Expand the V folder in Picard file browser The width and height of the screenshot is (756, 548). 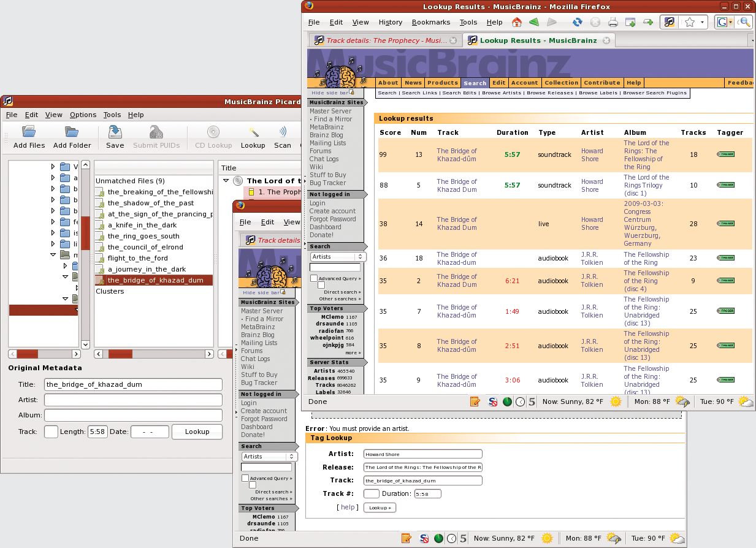(x=53, y=167)
